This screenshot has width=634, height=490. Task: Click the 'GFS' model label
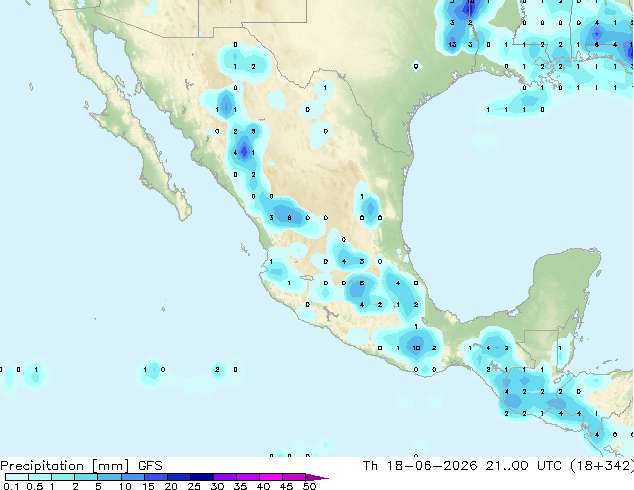point(150,466)
